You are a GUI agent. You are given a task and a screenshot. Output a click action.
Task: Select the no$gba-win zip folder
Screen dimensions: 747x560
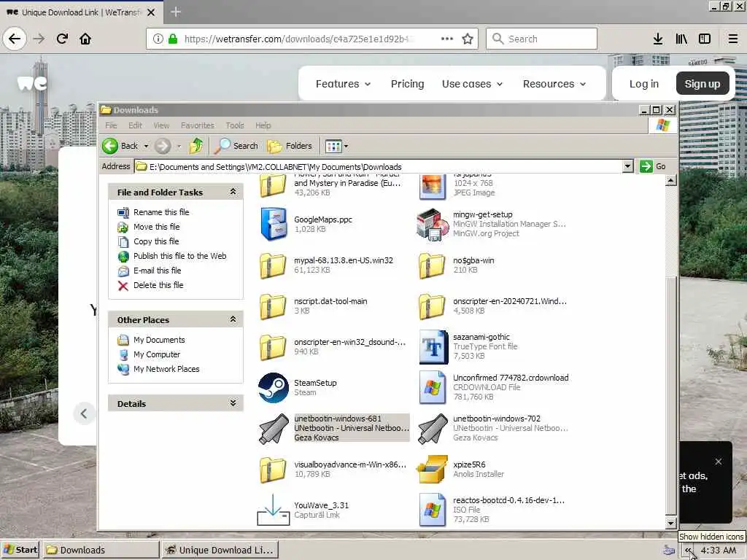pos(432,265)
